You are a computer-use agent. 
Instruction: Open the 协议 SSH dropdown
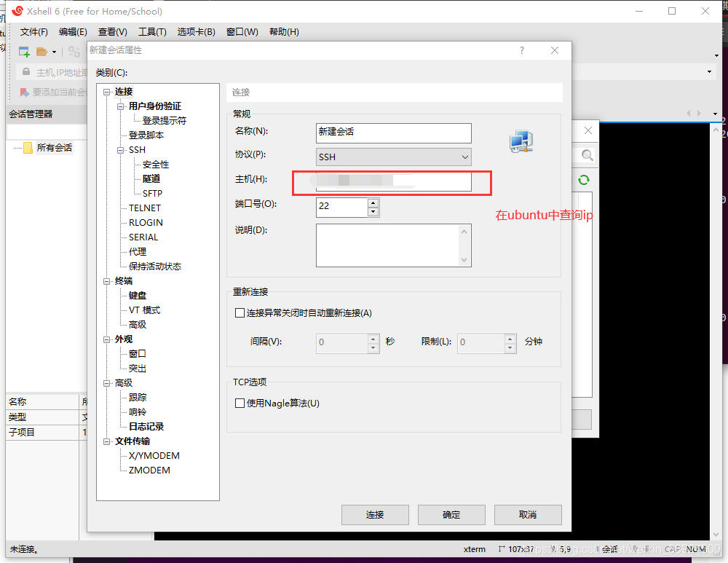[x=393, y=157]
